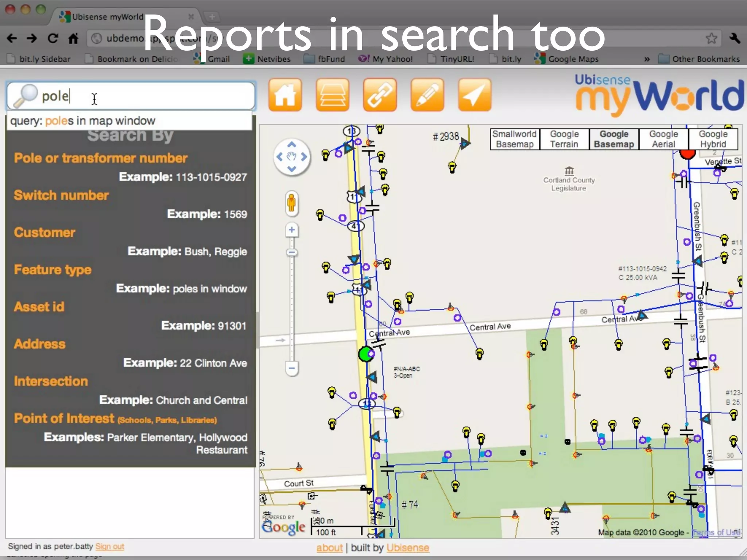Click the 'Point of Interest' heading

(64, 418)
